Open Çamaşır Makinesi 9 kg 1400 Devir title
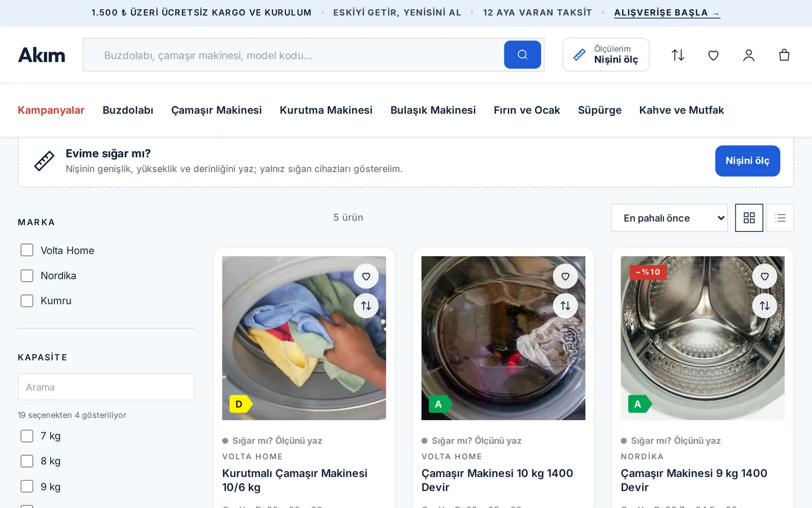 [694, 480]
